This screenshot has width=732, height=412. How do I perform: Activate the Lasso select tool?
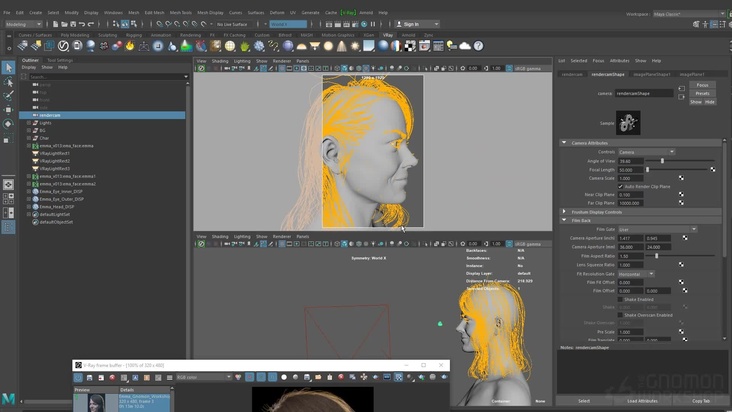point(9,82)
